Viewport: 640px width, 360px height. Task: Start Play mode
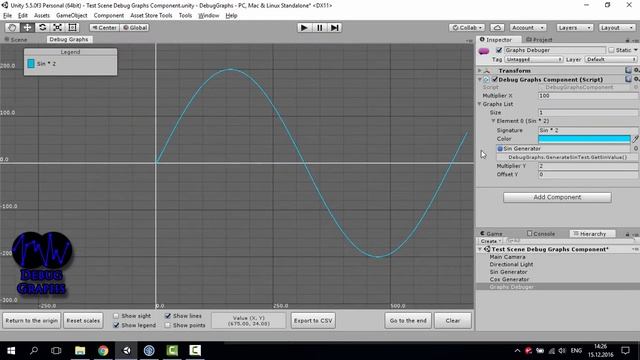tap(304, 27)
